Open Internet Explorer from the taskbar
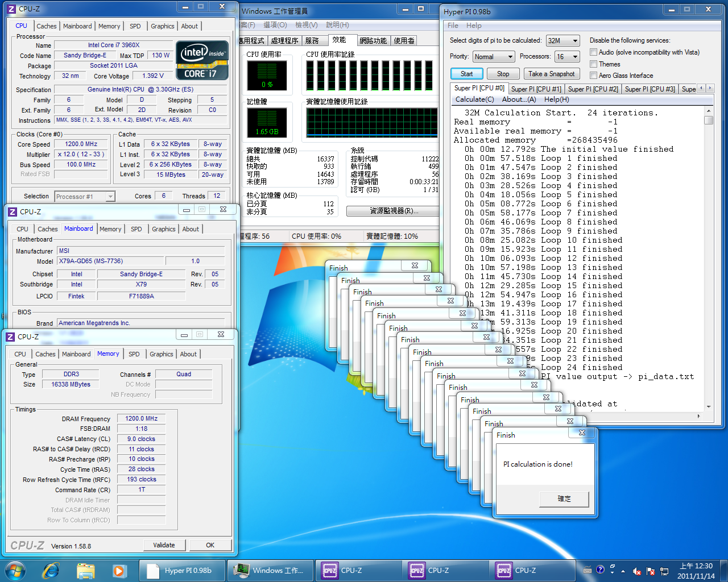 tap(51, 570)
